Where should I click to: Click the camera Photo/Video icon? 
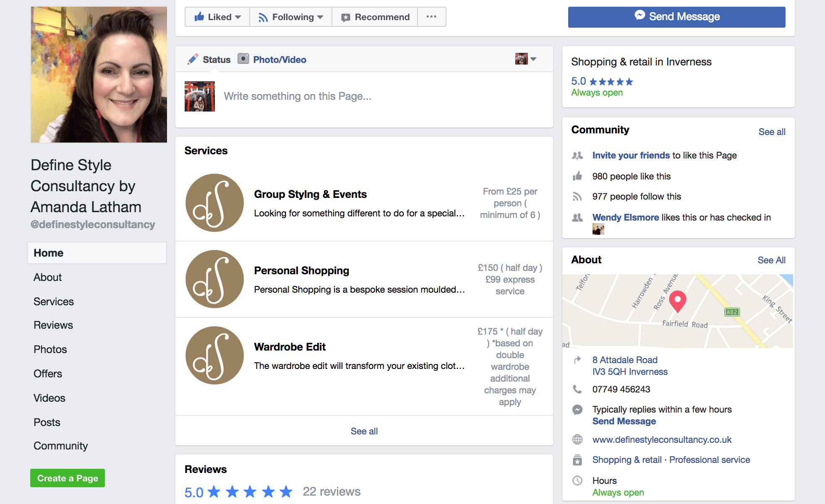coord(243,59)
